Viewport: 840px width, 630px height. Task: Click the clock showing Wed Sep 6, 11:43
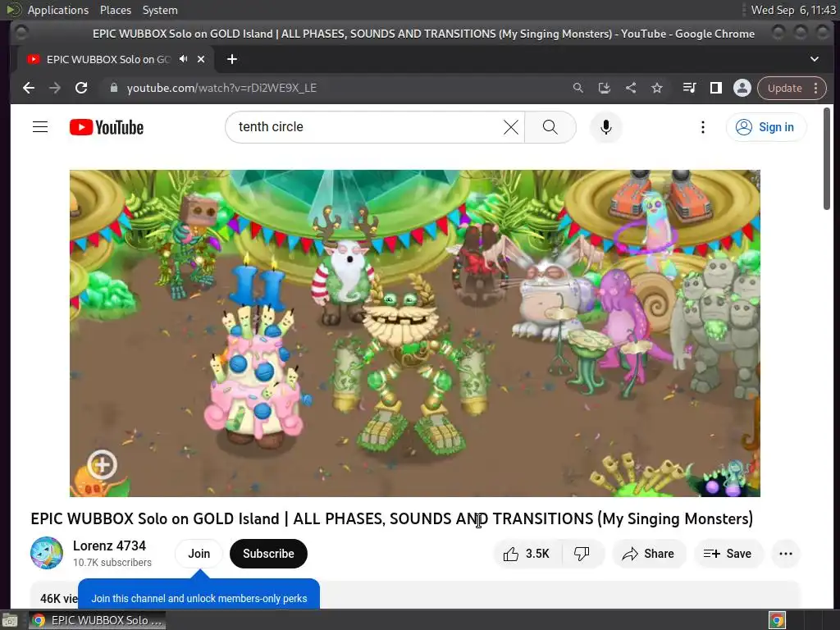tap(793, 10)
